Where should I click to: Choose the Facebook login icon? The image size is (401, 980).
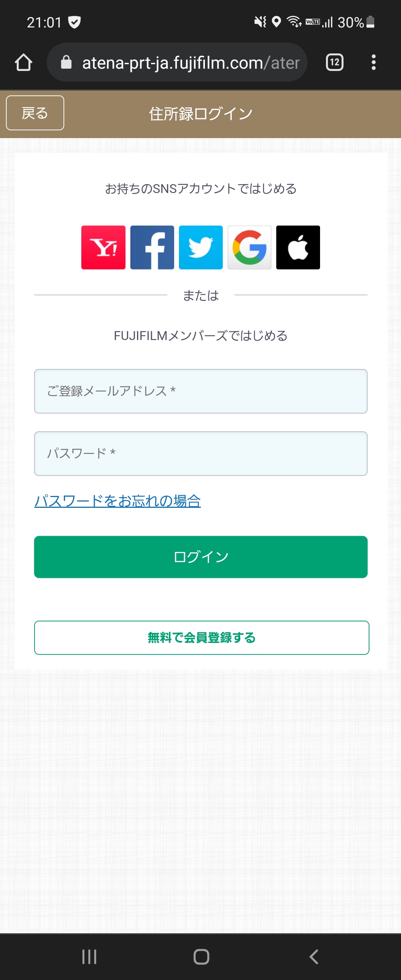coord(152,247)
